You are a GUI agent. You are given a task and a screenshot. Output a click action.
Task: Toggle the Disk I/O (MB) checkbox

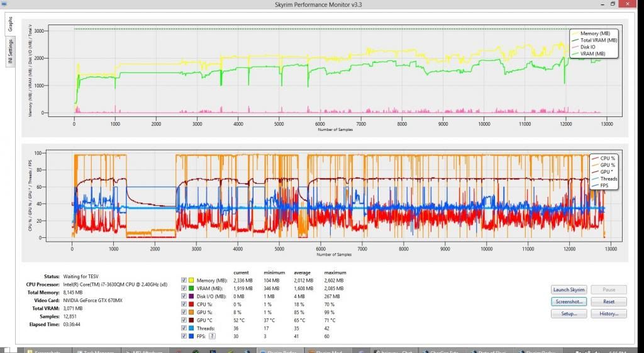(184, 296)
